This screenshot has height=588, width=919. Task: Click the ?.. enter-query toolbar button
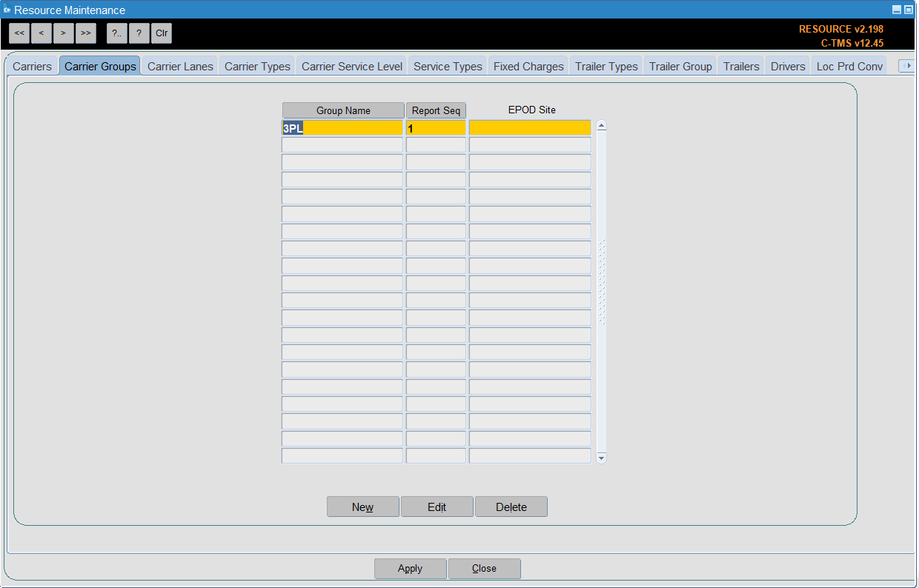click(x=117, y=33)
